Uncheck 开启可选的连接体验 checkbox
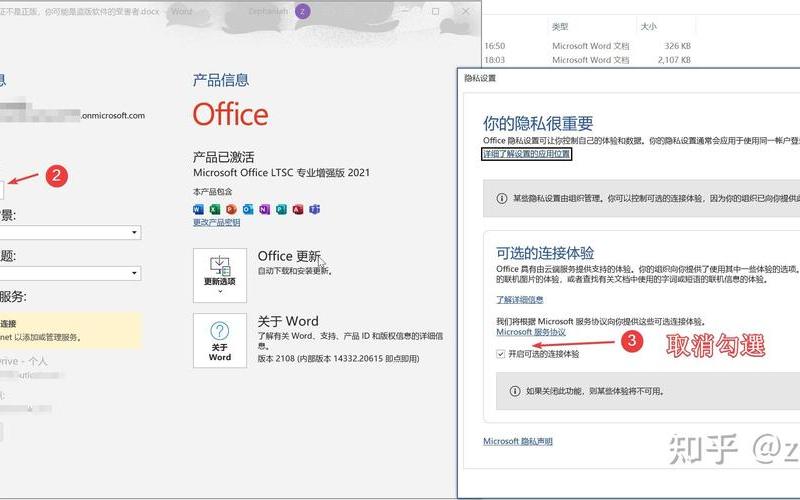The image size is (800, 500). pos(501,354)
